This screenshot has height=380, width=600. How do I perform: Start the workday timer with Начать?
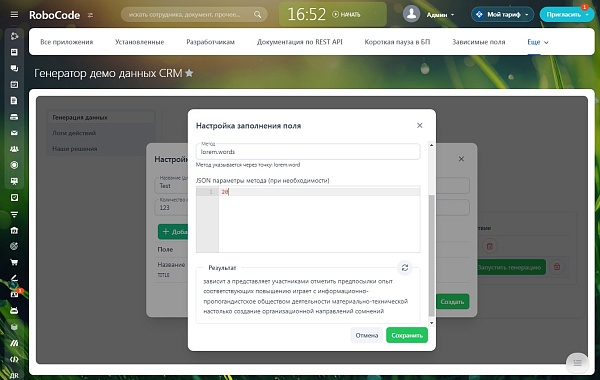(x=346, y=15)
